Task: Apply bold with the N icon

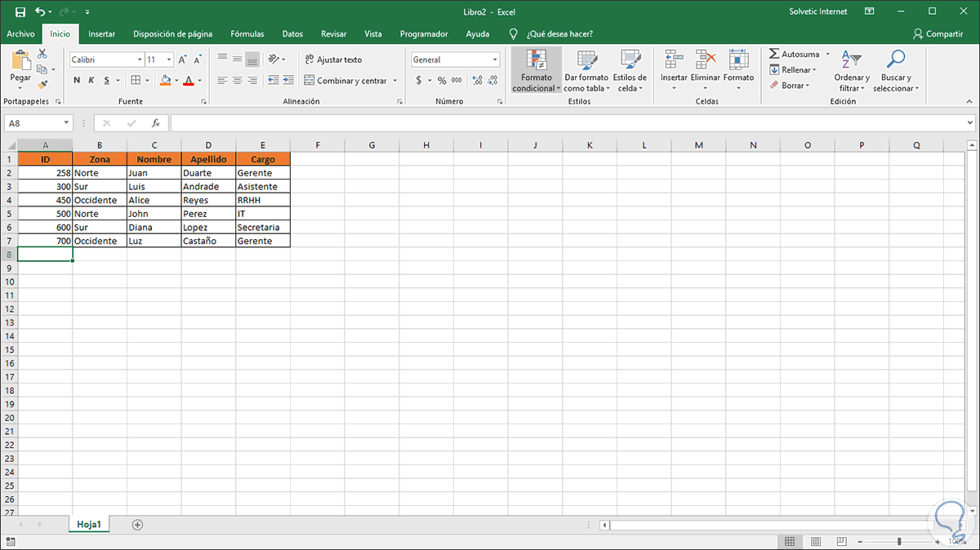Action: [x=77, y=80]
